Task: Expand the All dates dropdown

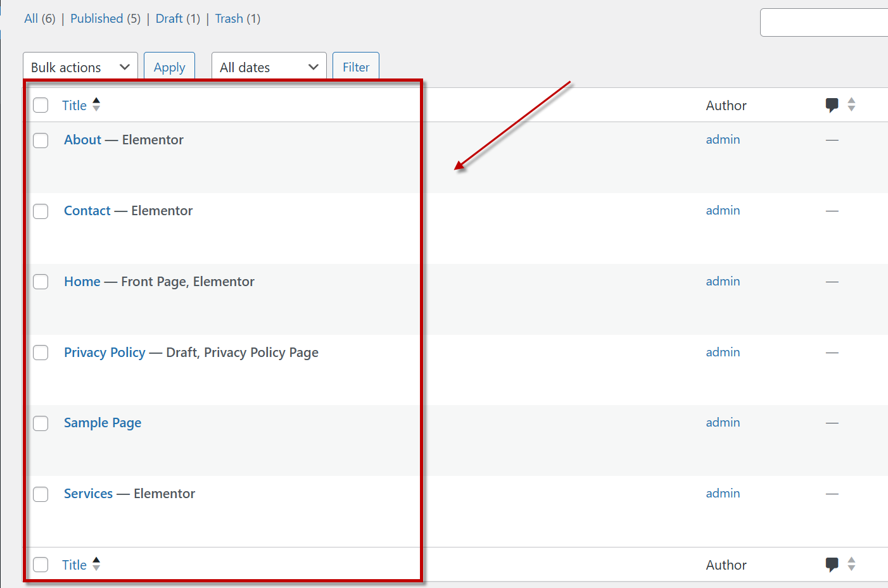Action: [269, 67]
